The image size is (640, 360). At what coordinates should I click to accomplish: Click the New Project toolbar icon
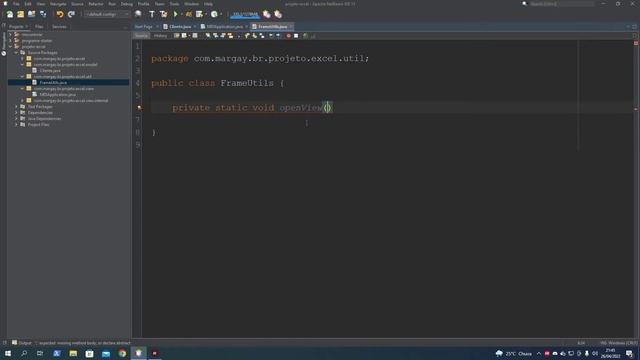point(20,14)
